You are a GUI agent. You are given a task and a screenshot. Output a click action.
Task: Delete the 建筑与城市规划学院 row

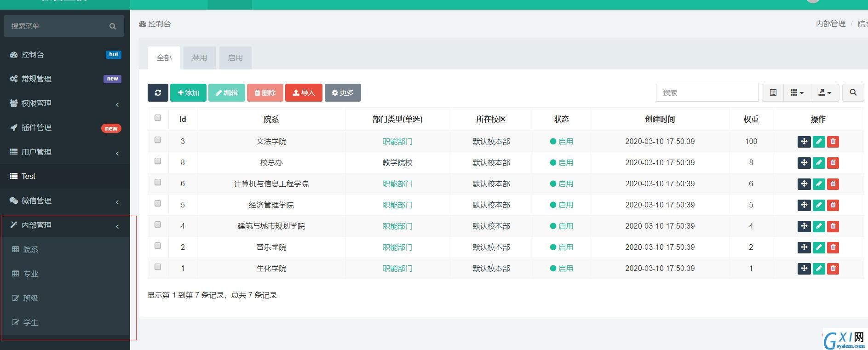coord(833,226)
